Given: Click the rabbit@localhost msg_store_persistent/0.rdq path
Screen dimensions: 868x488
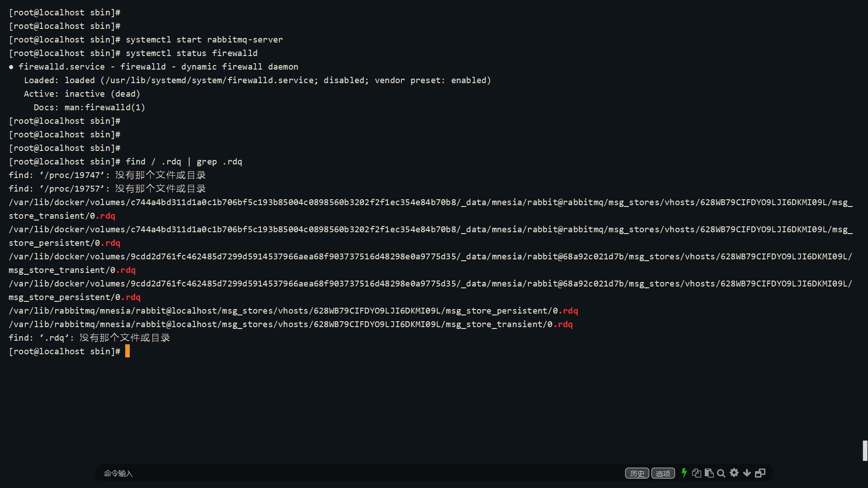Looking at the screenshot, I should (x=293, y=311).
